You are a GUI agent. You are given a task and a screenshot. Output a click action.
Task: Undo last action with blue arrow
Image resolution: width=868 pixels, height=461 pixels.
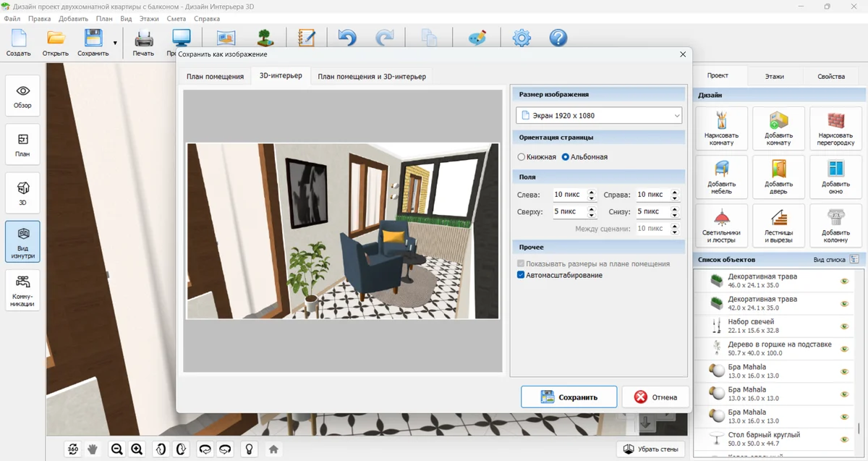click(347, 38)
